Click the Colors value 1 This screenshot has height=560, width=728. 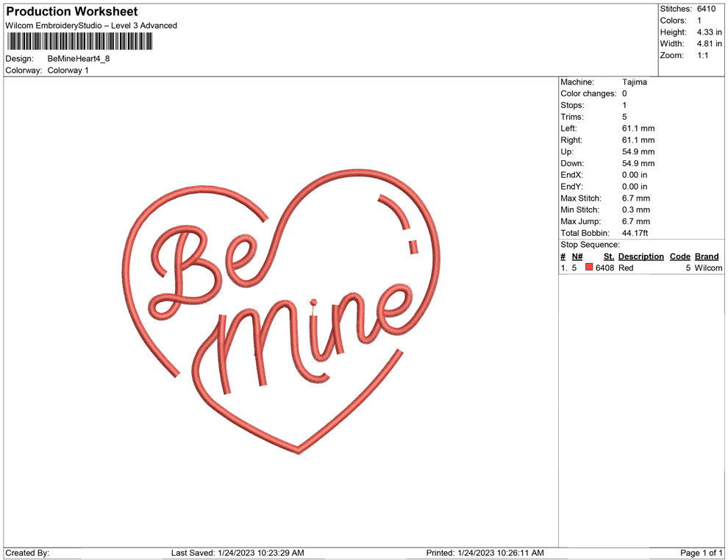click(x=699, y=21)
